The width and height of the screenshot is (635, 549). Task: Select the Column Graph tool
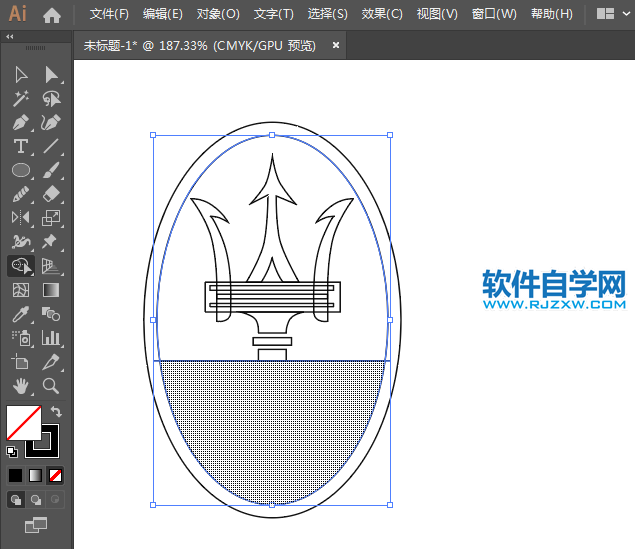(51, 338)
